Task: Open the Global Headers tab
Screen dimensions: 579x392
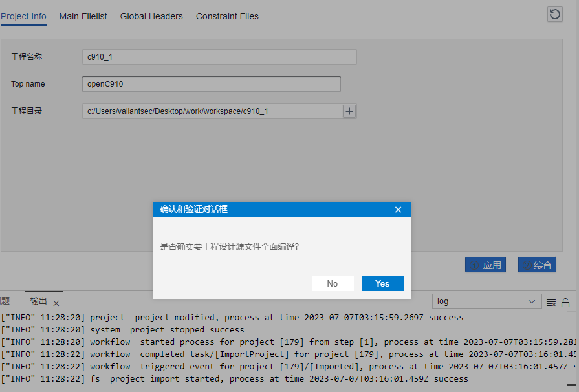Action: pyautogui.click(x=151, y=16)
